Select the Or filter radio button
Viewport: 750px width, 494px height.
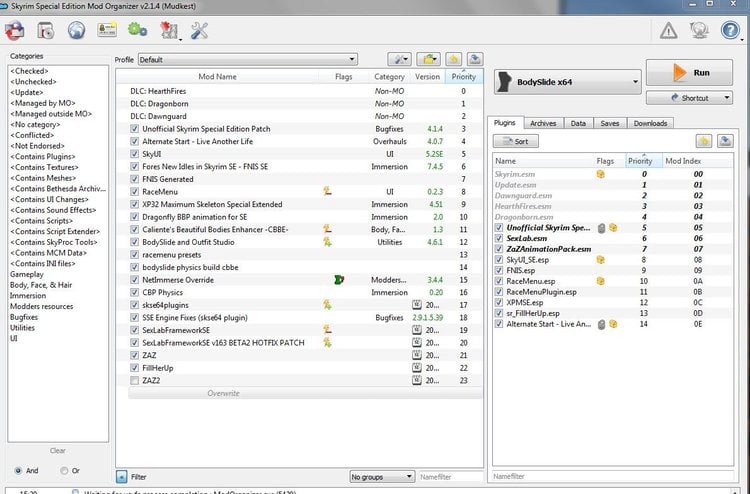(64, 471)
